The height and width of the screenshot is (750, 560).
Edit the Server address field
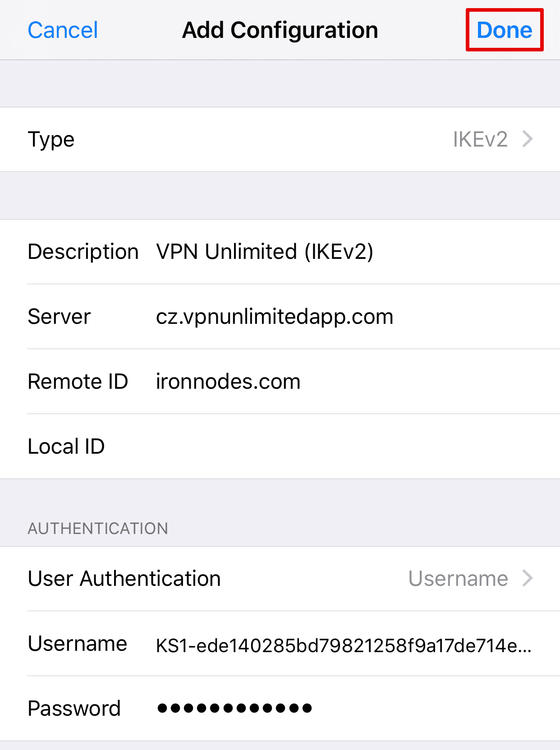tap(274, 316)
